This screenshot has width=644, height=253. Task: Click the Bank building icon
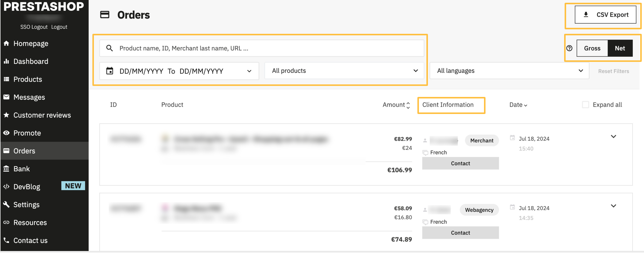coord(6,169)
